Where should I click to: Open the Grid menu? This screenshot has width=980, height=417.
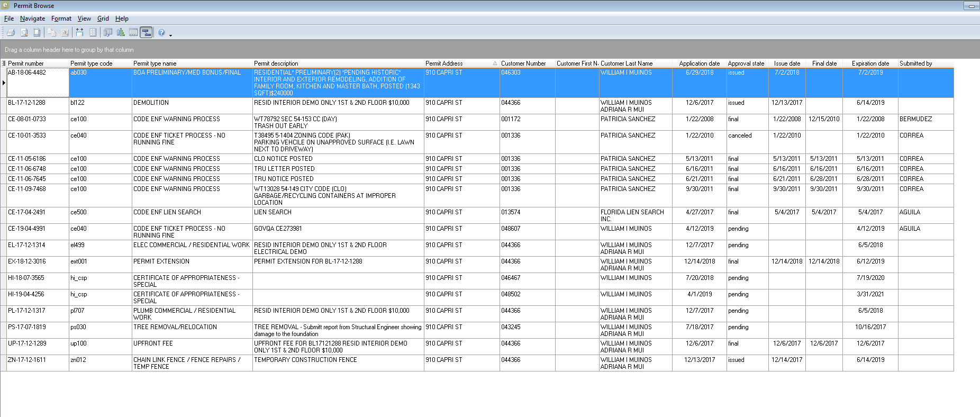[x=103, y=19]
